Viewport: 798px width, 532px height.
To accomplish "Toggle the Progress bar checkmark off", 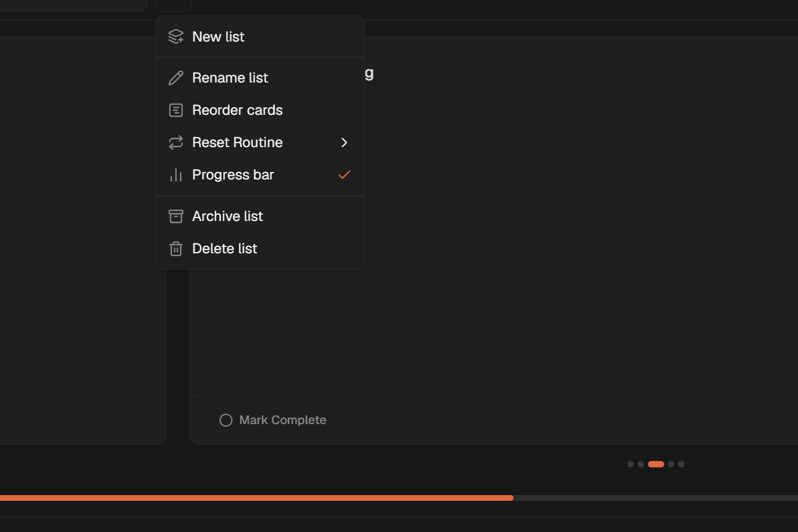I will [344, 174].
